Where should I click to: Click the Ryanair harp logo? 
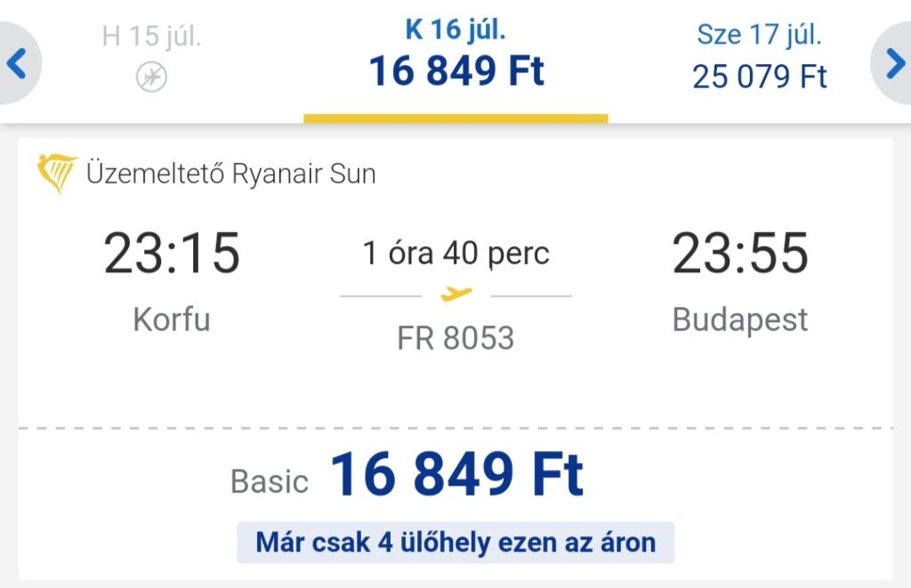point(56,173)
